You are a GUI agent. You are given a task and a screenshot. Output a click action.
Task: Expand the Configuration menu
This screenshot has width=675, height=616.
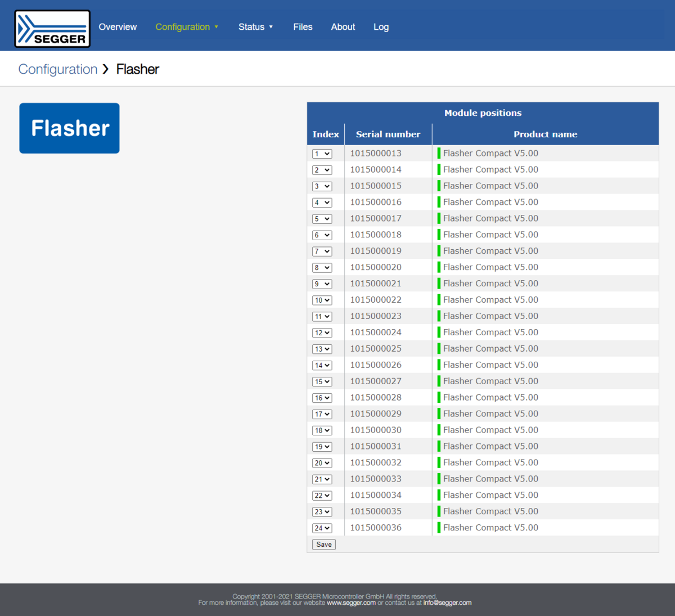click(186, 27)
